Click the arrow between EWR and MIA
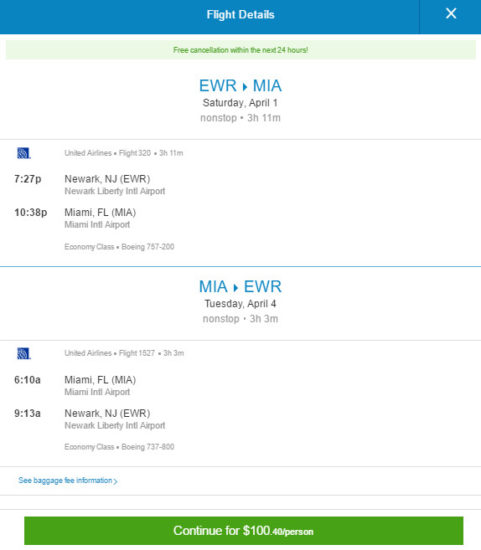Screen dimensions: 481x550 [245, 86]
